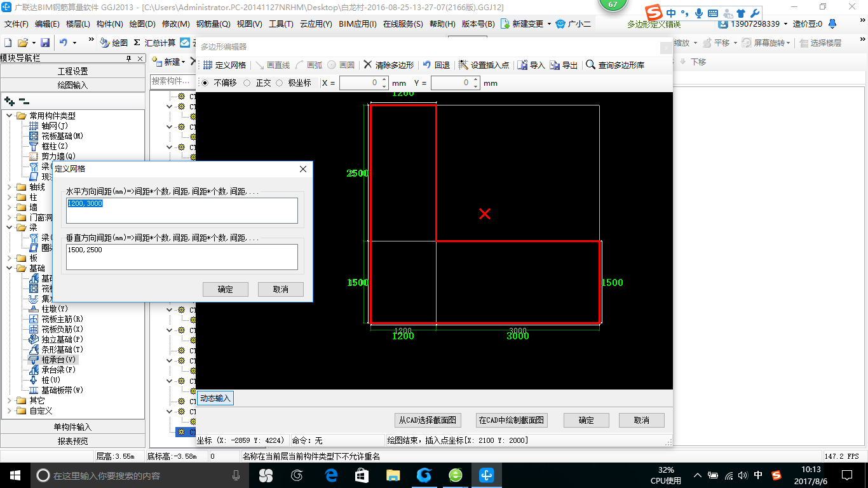Select 框柱(Z) frame column item
868x488 pixels.
tap(53, 146)
